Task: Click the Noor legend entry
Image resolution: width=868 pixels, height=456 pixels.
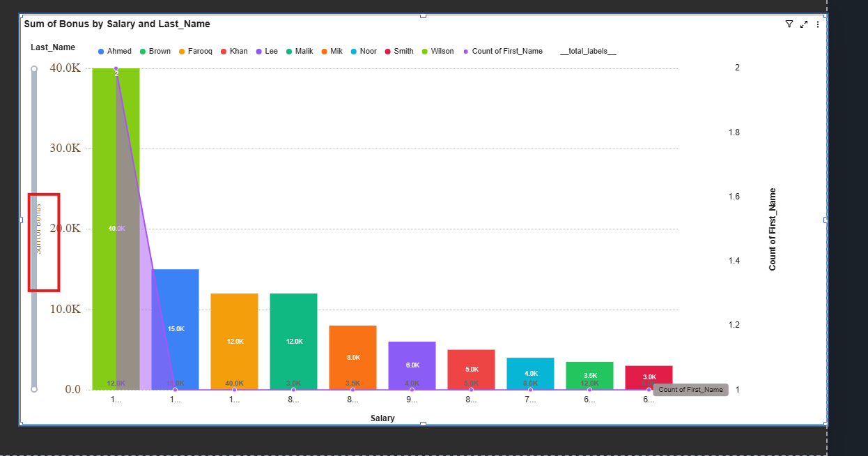Action: coord(363,52)
